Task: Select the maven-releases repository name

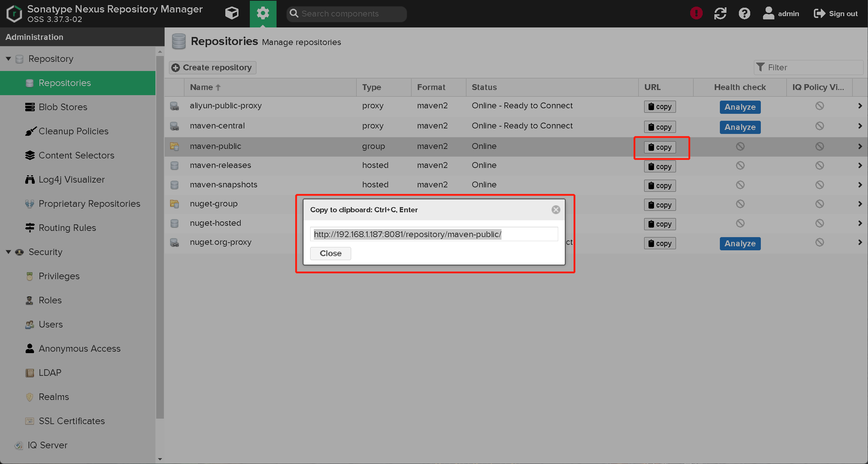Action: pos(221,165)
